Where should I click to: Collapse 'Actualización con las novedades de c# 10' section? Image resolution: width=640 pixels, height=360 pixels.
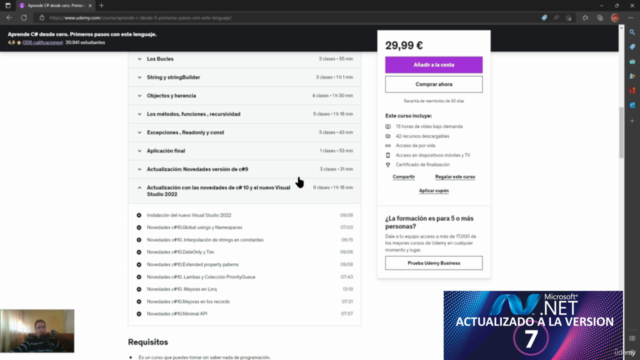point(244,191)
